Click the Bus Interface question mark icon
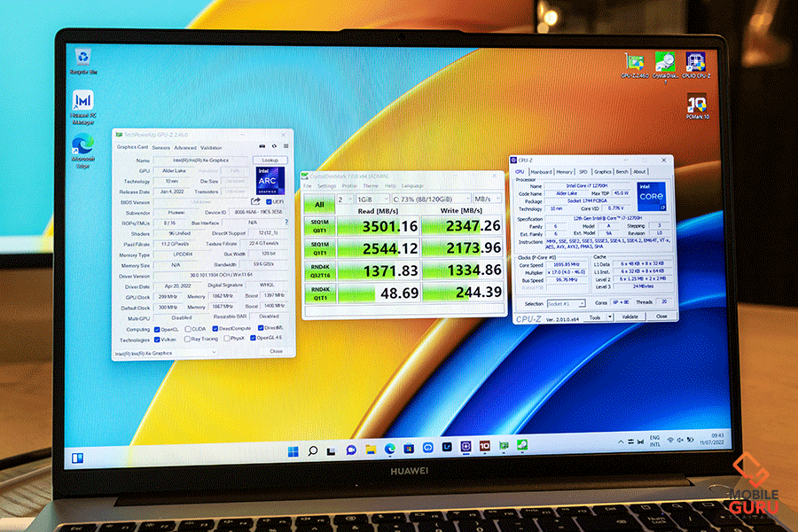Screen dimensions: 798x532 tap(286, 223)
